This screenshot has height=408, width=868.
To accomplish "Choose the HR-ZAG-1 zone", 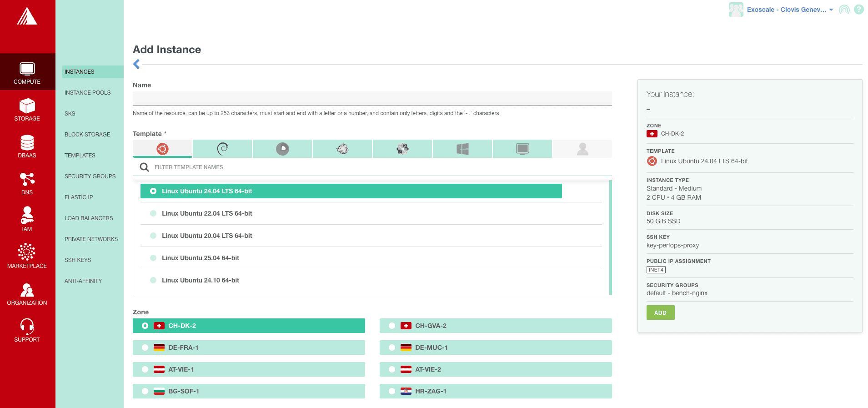I will 496,391.
